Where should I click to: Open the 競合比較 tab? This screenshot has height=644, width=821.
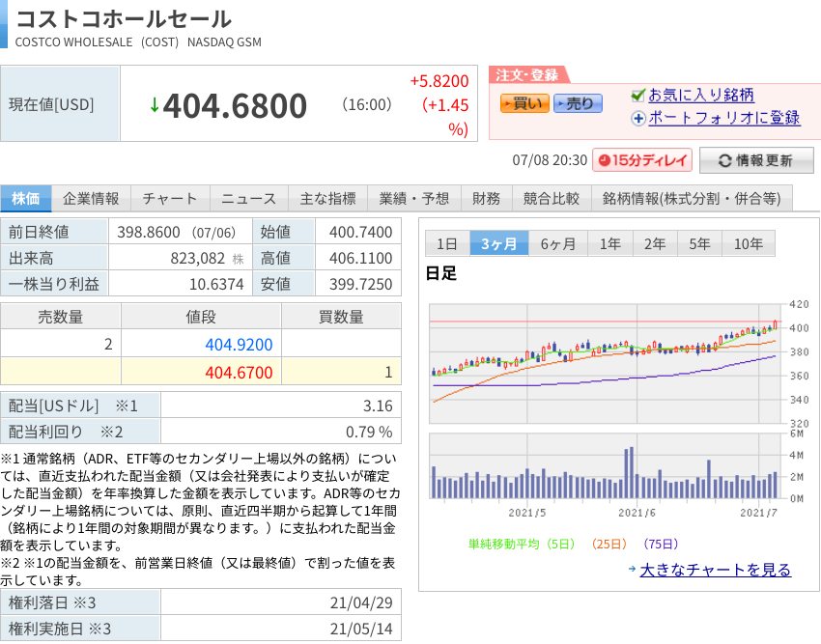tap(552, 199)
